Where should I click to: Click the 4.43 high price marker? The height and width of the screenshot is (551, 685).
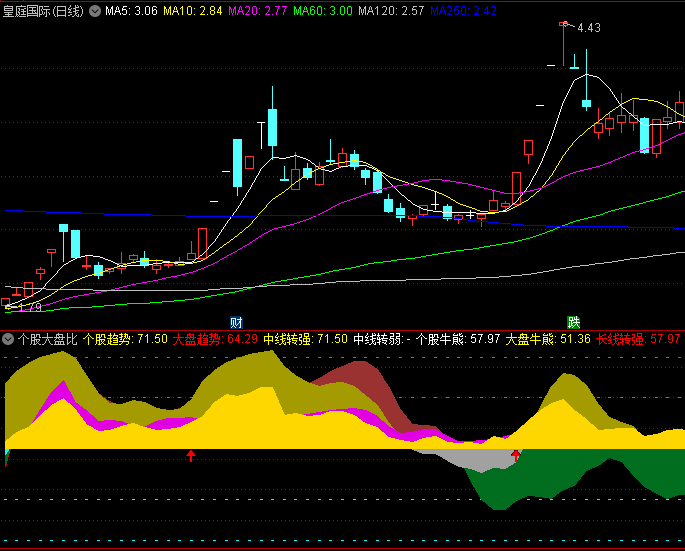coord(589,28)
